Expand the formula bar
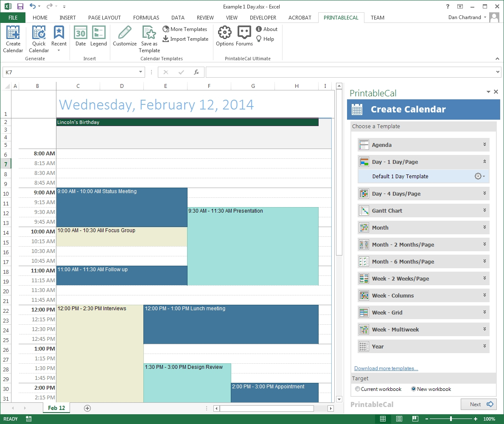 (498, 72)
